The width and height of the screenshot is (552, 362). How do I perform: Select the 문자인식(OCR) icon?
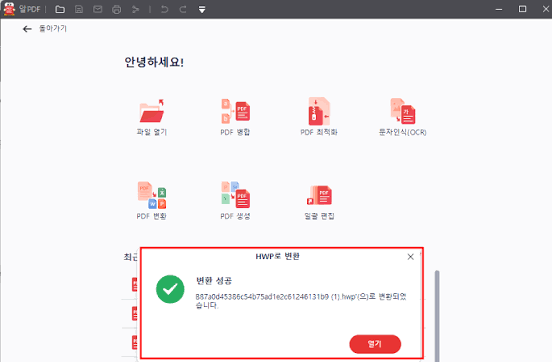(403, 111)
